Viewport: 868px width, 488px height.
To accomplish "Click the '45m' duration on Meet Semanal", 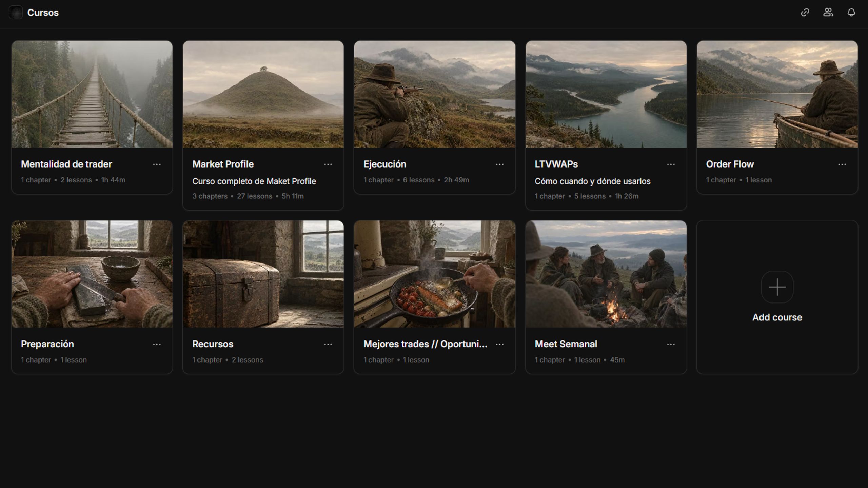I will click(x=617, y=360).
